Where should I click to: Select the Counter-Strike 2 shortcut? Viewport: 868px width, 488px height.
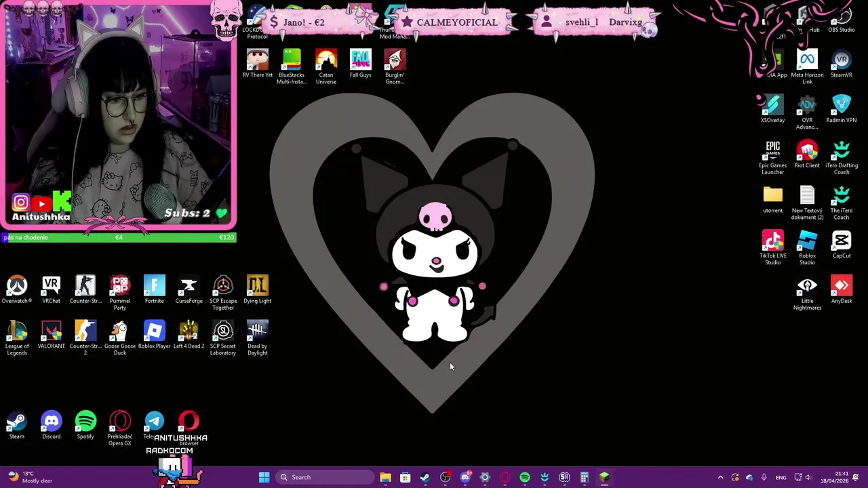85,338
